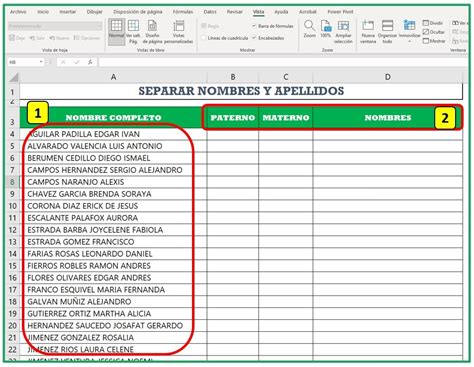
Task: Click the cancel X in formula bar
Action: (x=63, y=62)
